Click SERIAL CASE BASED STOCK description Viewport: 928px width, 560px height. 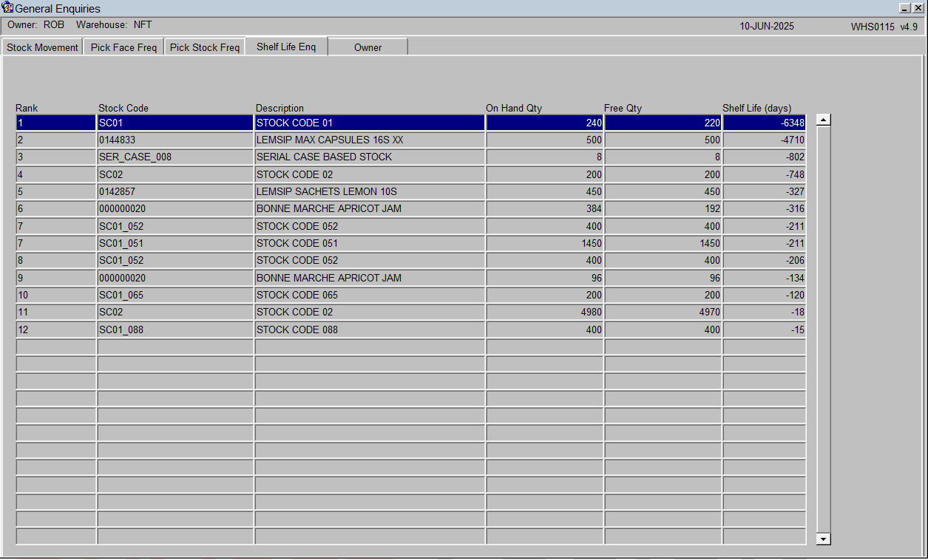pyautogui.click(x=370, y=157)
